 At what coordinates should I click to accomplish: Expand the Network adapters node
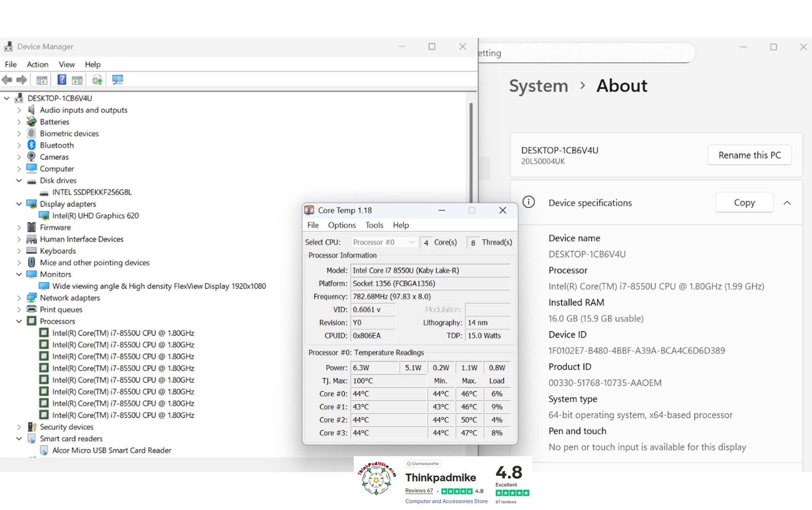coord(19,298)
